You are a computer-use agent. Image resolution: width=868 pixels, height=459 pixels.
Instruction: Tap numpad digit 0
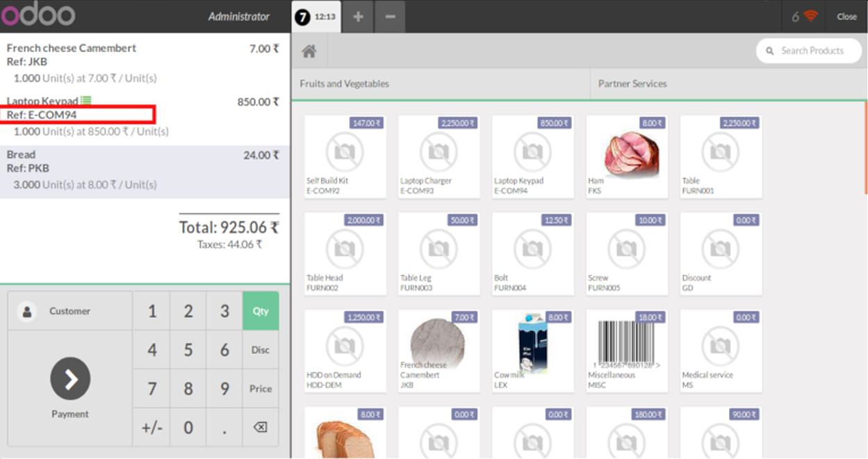tap(188, 427)
